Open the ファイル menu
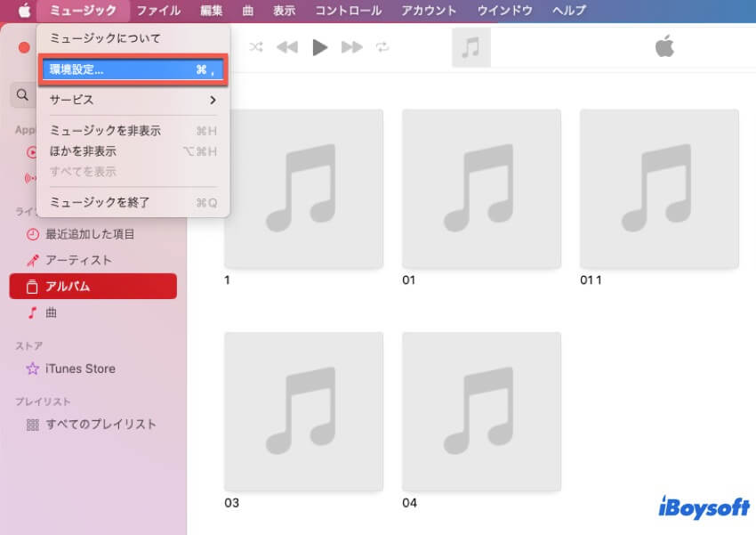 [157, 12]
